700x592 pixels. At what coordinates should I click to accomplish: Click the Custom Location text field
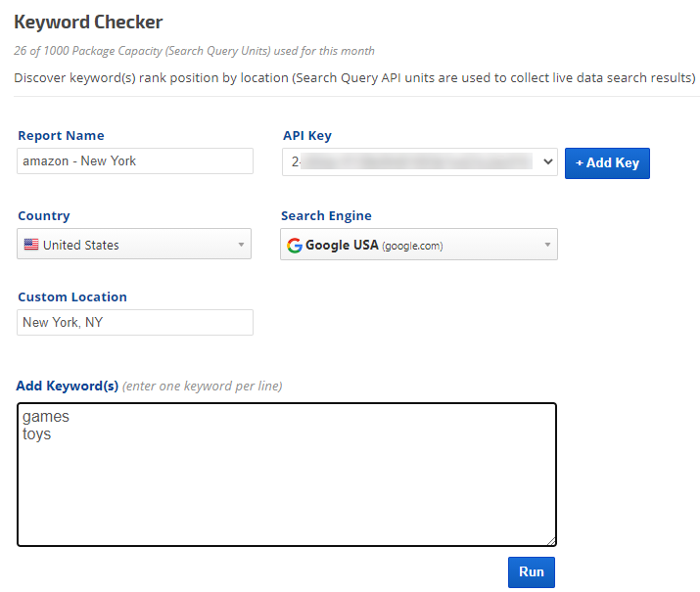point(135,323)
